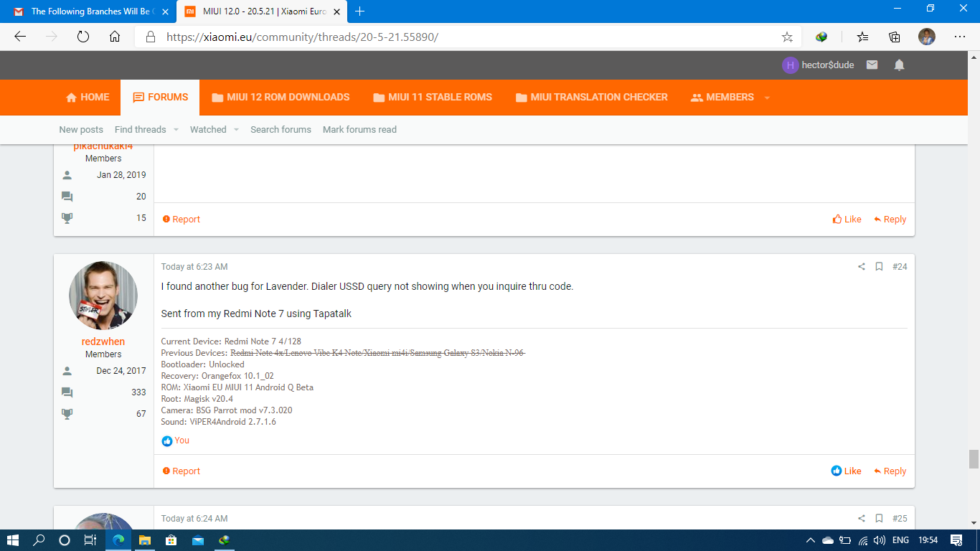Open the ENG language indicator
This screenshot has height=551, width=980.
[x=901, y=540]
